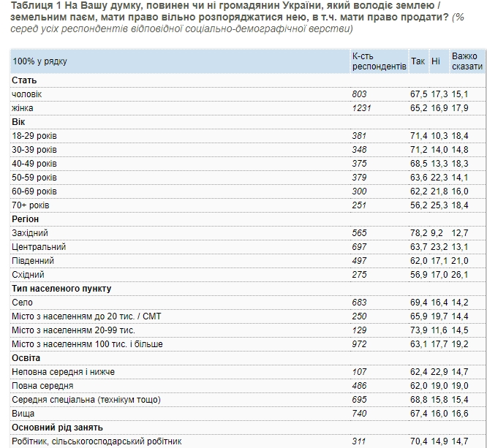
Task: Click the "Так" column header
Action: point(418,61)
